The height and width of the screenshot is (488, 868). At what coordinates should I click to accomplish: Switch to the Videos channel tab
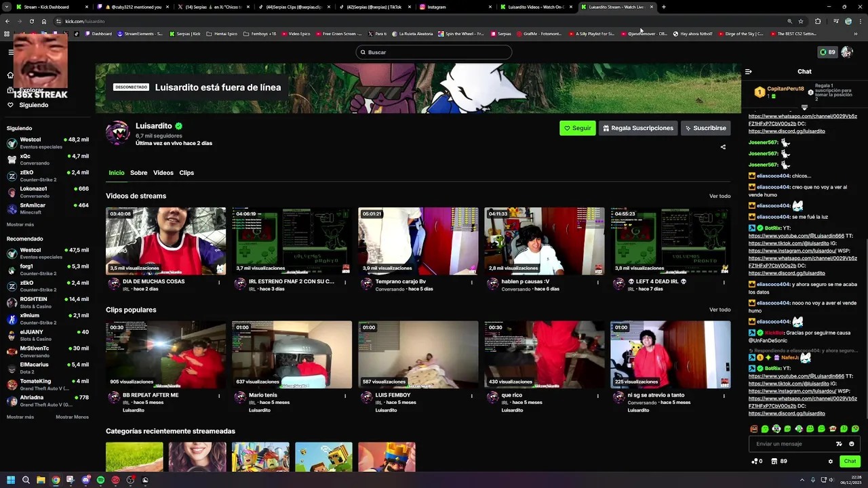tap(163, 173)
